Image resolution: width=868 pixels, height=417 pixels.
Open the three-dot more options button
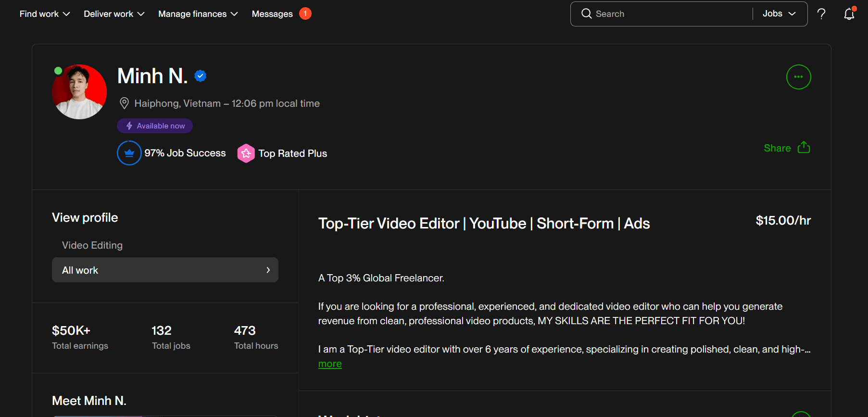pos(798,77)
